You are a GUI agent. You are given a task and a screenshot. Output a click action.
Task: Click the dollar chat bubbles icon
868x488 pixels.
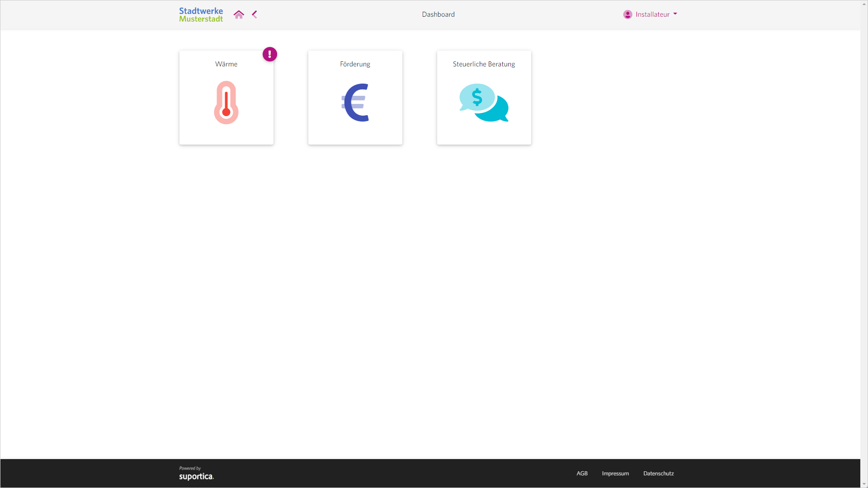tap(484, 103)
